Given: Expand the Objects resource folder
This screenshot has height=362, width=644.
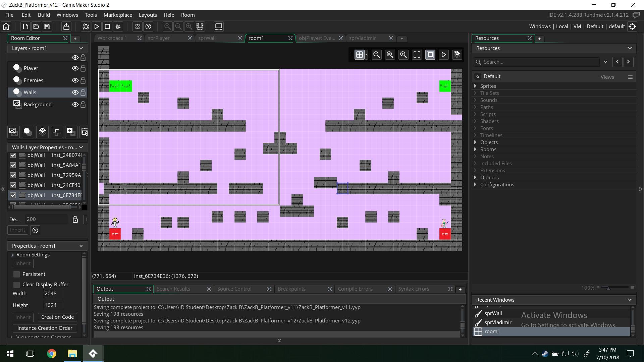Looking at the screenshot, I should tap(475, 142).
